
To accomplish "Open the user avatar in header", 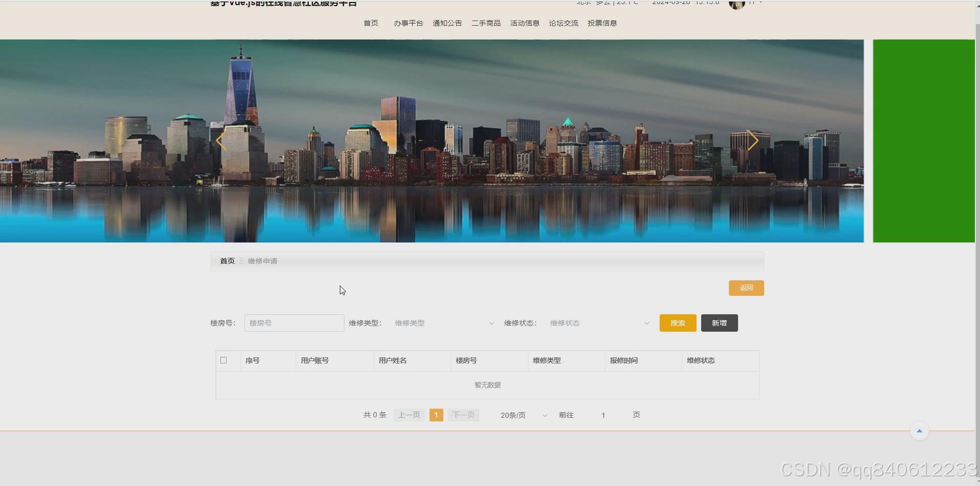I will [737, 4].
